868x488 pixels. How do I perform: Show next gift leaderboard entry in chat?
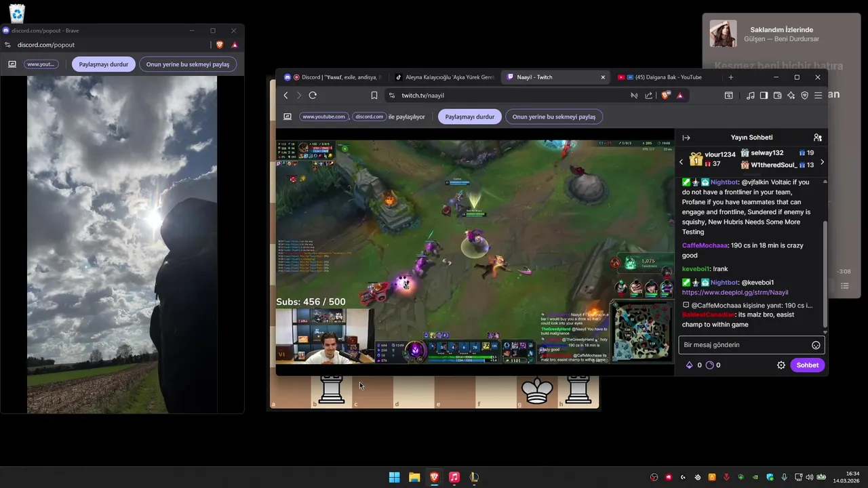click(x=822, y=162)
